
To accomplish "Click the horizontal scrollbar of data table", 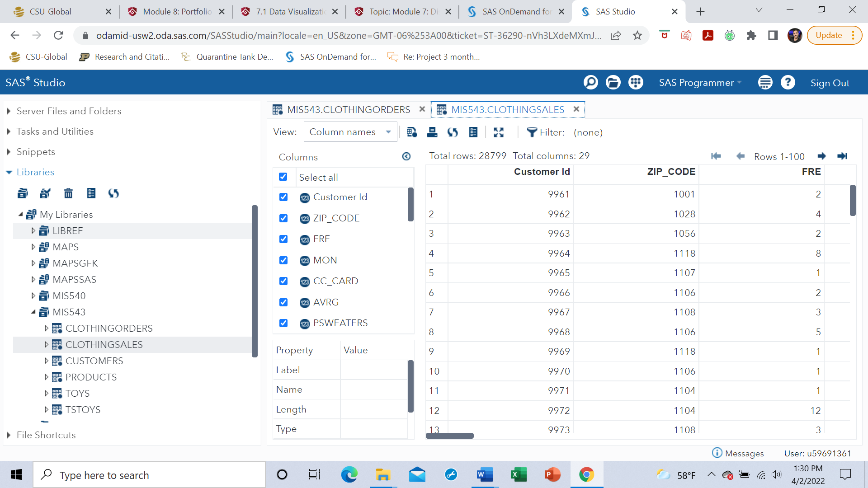I will point(450,436).
